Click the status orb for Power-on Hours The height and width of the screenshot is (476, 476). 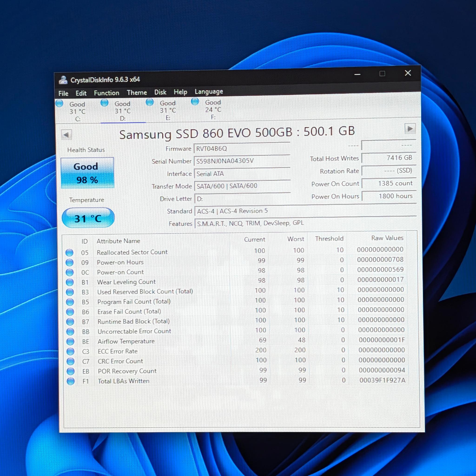(70, 262)
